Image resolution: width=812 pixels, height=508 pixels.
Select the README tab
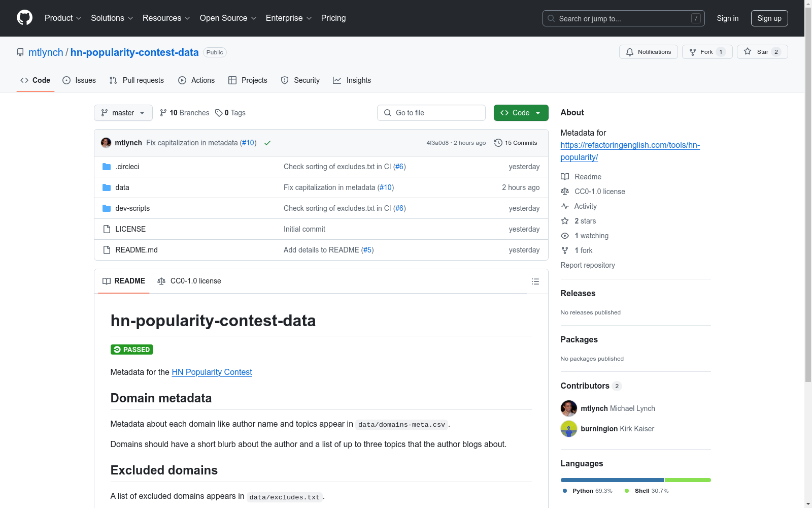click(124, 281)
